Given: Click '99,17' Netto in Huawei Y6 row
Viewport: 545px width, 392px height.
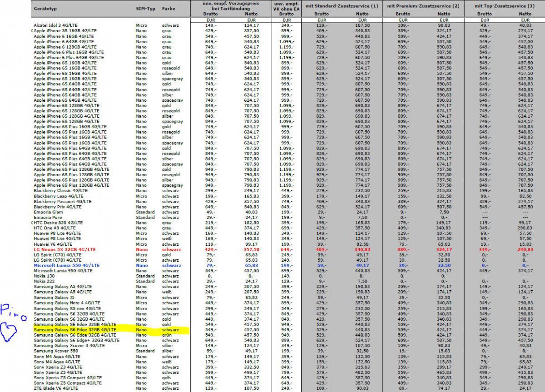Looking at the screenshot, I should [x=251, y=244].
